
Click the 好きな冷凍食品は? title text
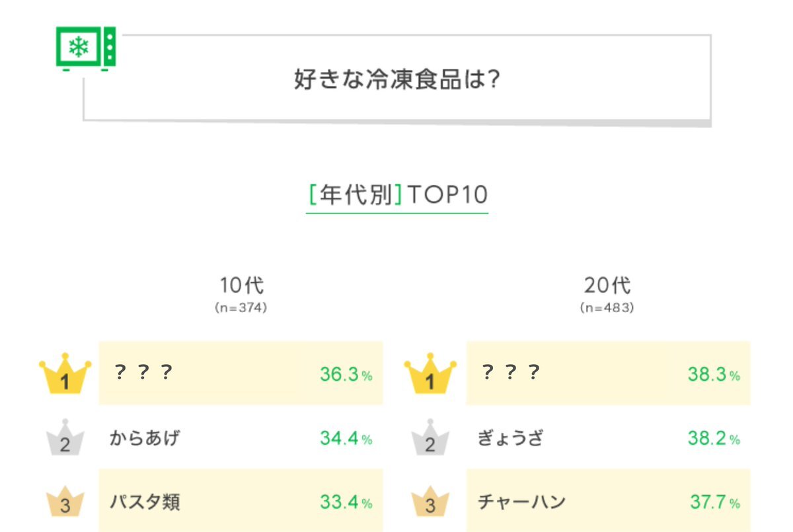click(397, 81)
